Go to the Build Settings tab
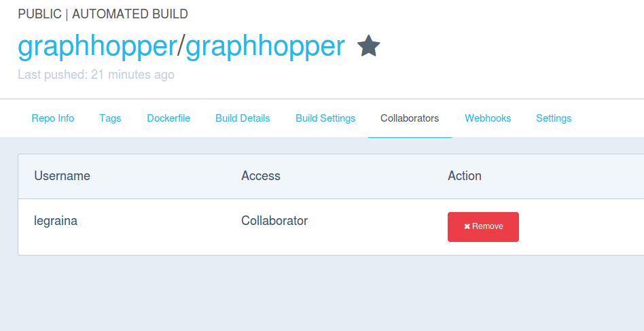This screenshot has height=331, width=644. (x=325, y=118)
